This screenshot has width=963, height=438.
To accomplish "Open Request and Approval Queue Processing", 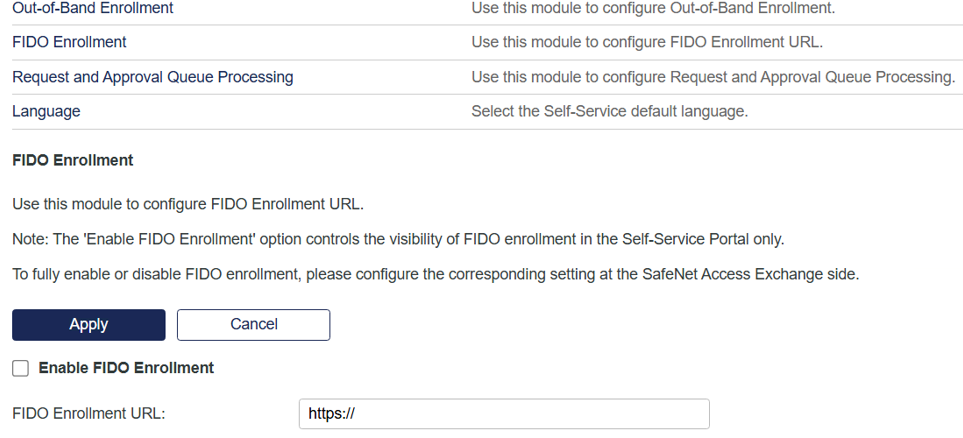I will (x=152, y=77).
